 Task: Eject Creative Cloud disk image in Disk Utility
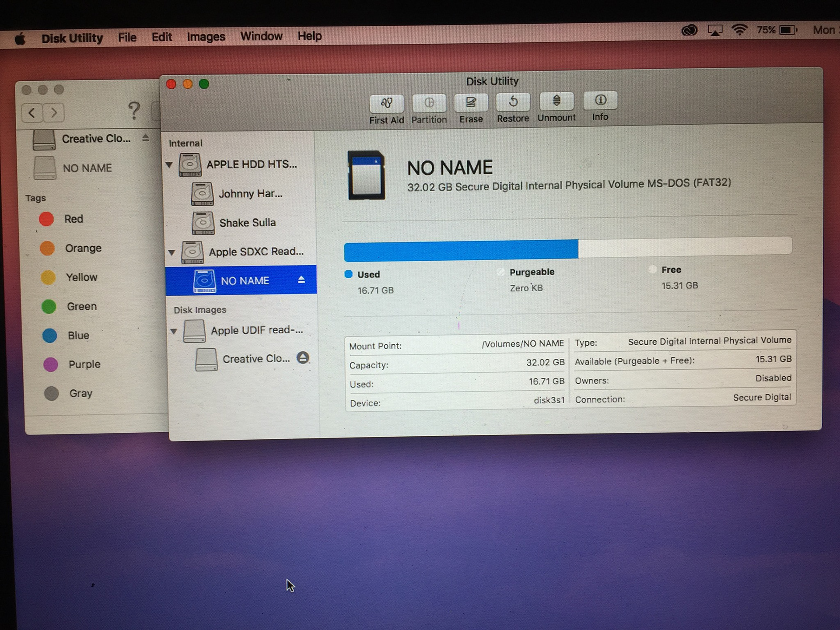point(303,358)
